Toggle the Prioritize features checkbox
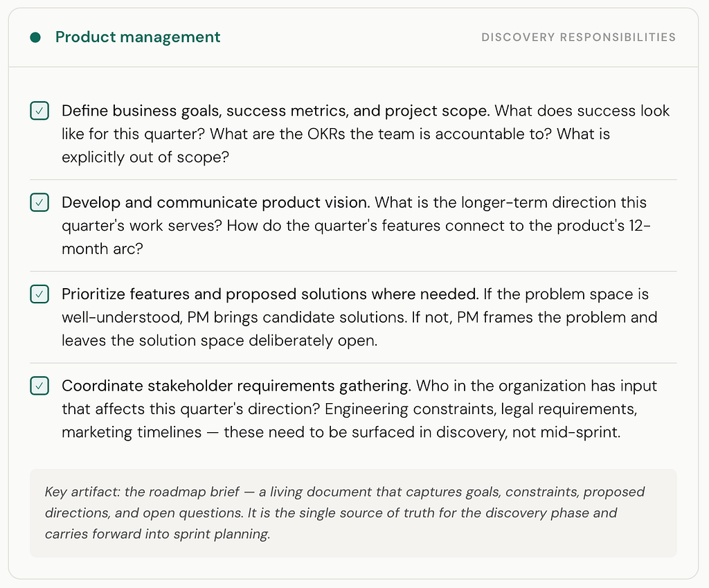 39,294
